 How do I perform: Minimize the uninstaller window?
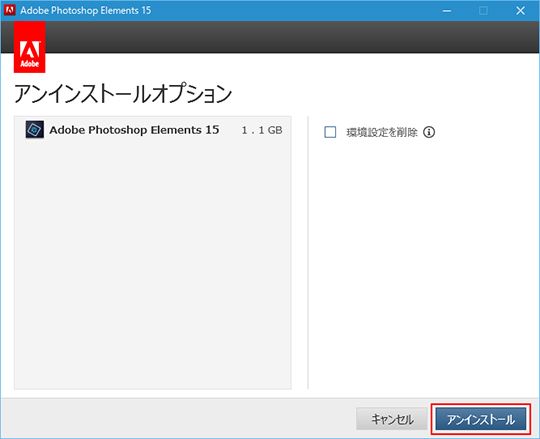pos(447,11)
